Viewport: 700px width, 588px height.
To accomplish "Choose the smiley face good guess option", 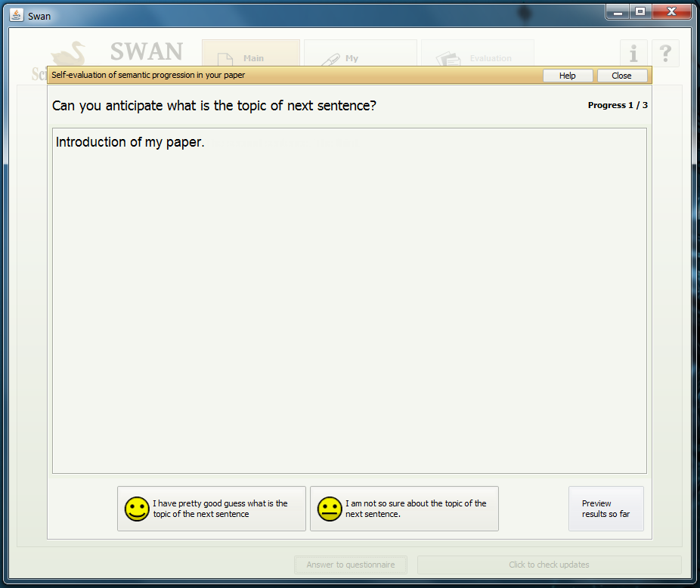I will click(x=211, y=509).
